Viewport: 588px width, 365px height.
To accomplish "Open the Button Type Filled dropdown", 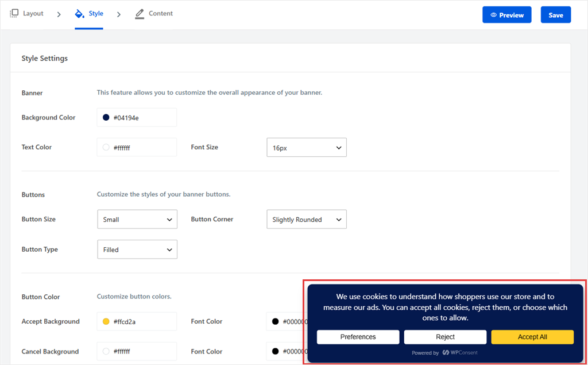I will tap(137, 249).
